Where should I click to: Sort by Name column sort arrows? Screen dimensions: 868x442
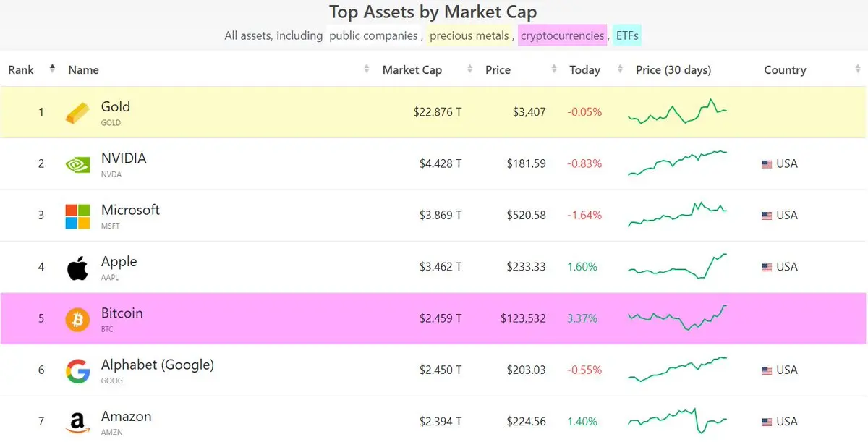click(x=365, y=69)
